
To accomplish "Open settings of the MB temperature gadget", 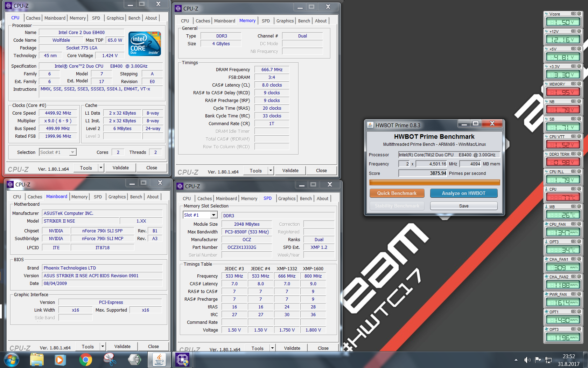I will pos(573,206).
